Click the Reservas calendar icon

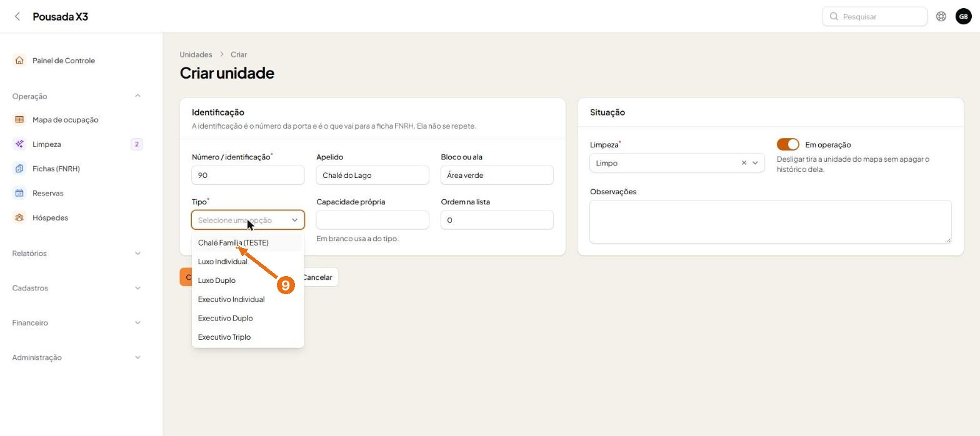(19, 193)
